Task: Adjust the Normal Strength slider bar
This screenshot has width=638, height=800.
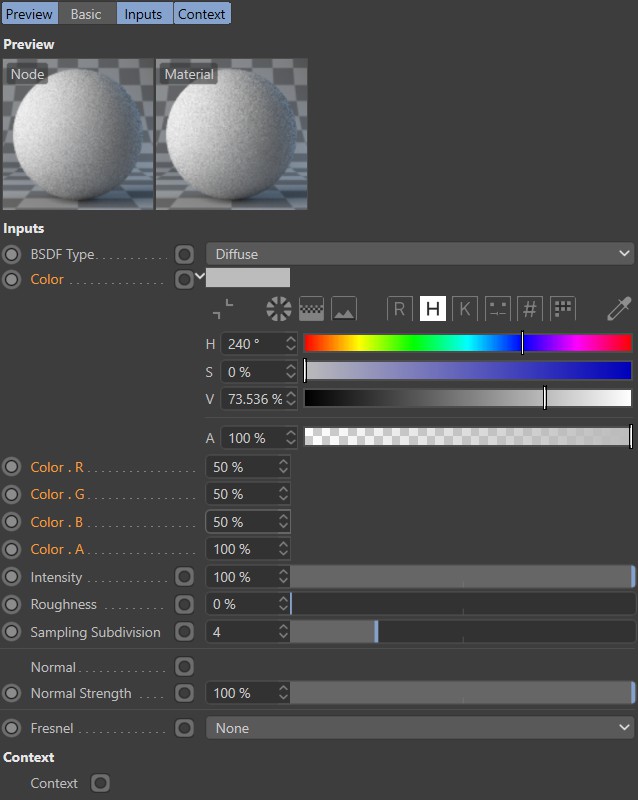Action: (x=462, y=693)
